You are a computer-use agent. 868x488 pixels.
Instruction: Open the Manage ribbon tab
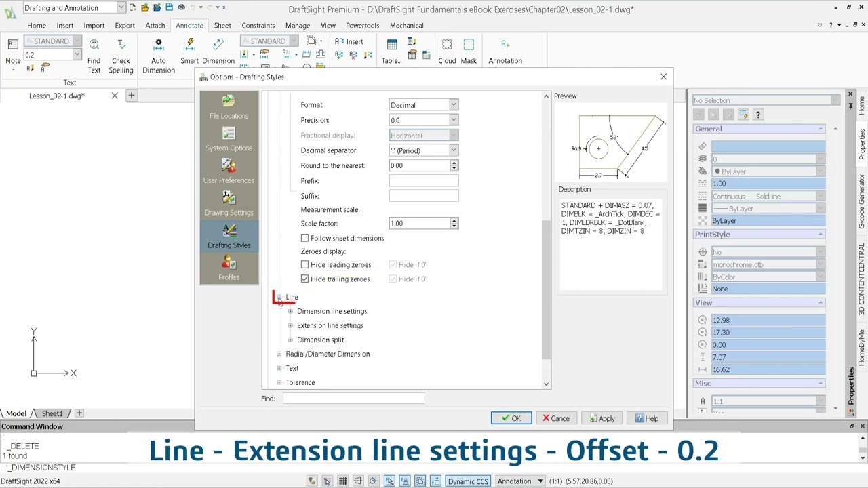click(298, 26)
